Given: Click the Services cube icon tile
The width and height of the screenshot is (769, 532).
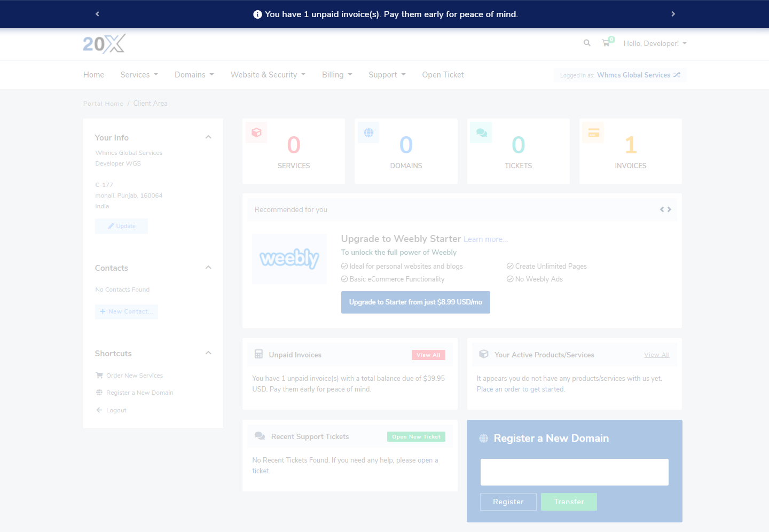Looking at the screenshot, I should (x=256, y=132).
